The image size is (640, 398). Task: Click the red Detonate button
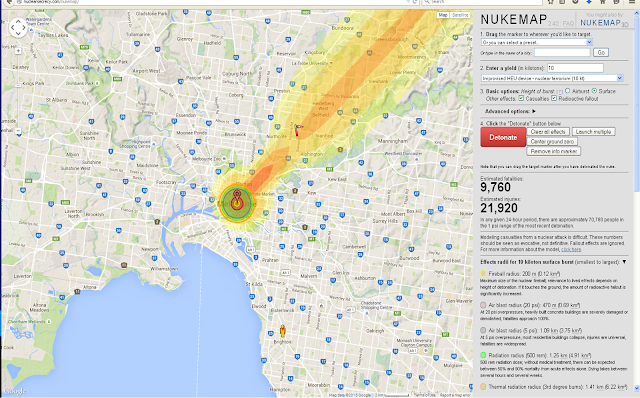503,138
